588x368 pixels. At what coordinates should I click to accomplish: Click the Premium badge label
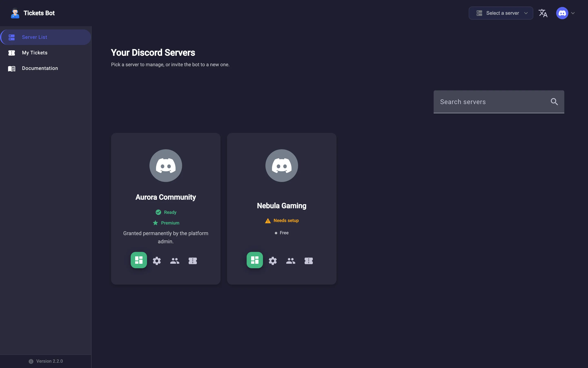(170, 223)
